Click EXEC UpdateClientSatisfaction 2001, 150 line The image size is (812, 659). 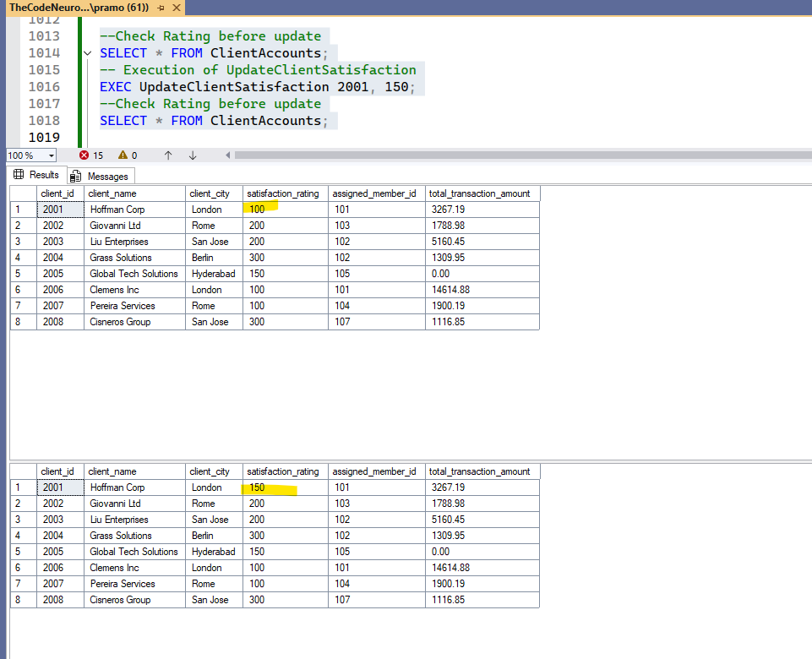tap(258, 87)
